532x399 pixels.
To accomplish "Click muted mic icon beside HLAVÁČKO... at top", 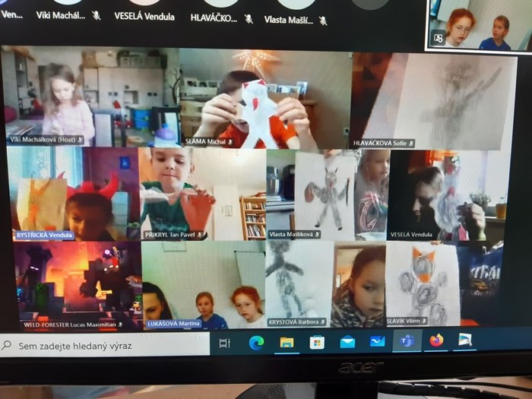I will (249, 19).
